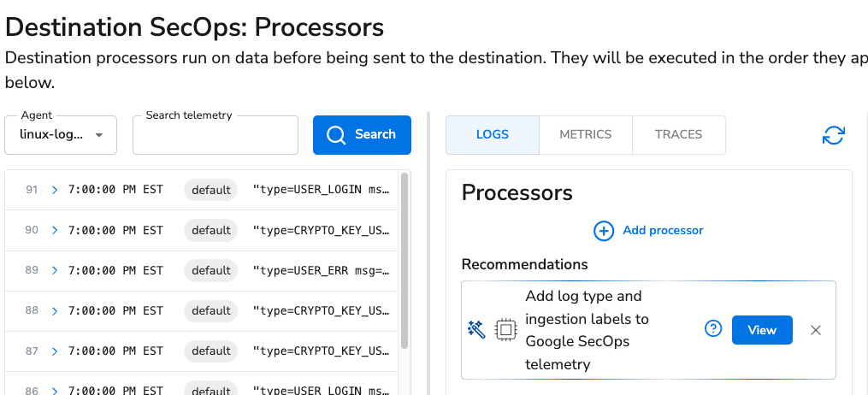Image resolution: width=868 pixels, height=395 pixels.
Task: Expand log row 91
Action: click(x=55, y=190)
